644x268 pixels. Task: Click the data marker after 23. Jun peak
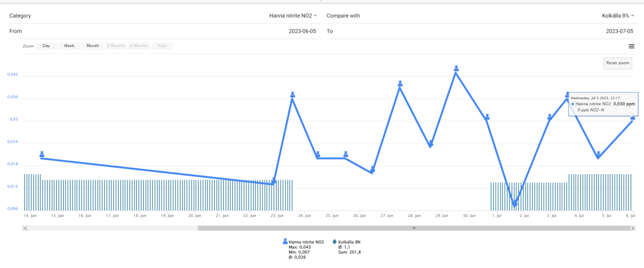(x=318, y=154)
